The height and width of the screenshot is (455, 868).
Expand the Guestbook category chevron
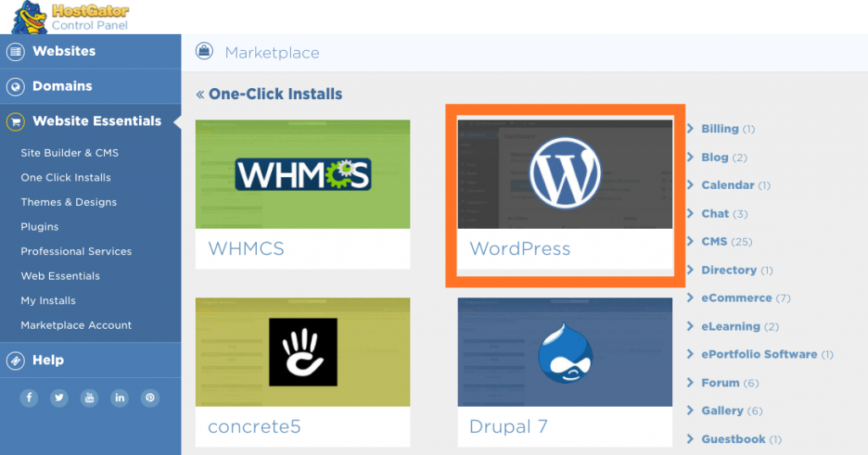pos(690,439)
